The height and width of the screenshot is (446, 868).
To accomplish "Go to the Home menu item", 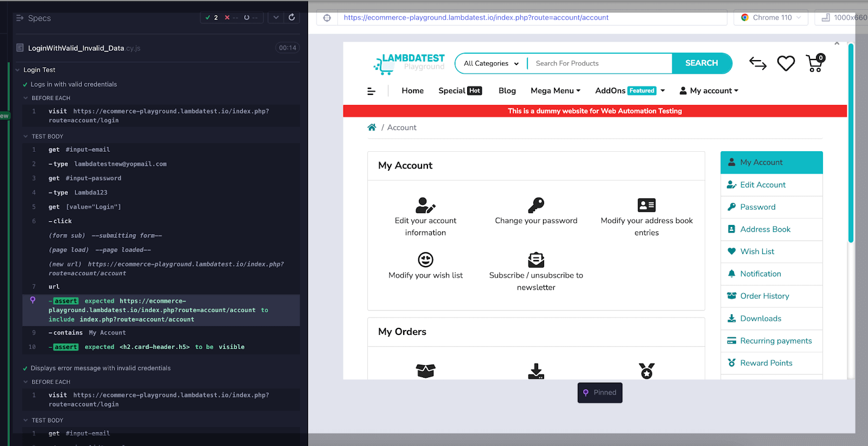I will (413, 91).
